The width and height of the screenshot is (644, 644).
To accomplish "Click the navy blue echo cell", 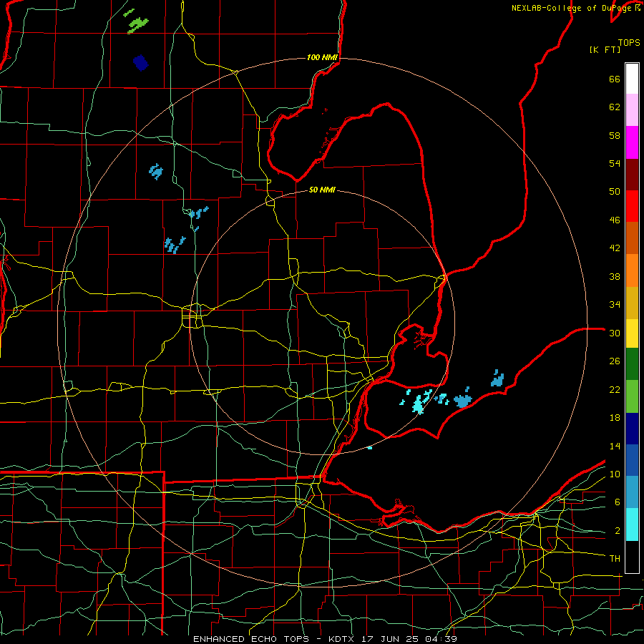I will 140,63.
